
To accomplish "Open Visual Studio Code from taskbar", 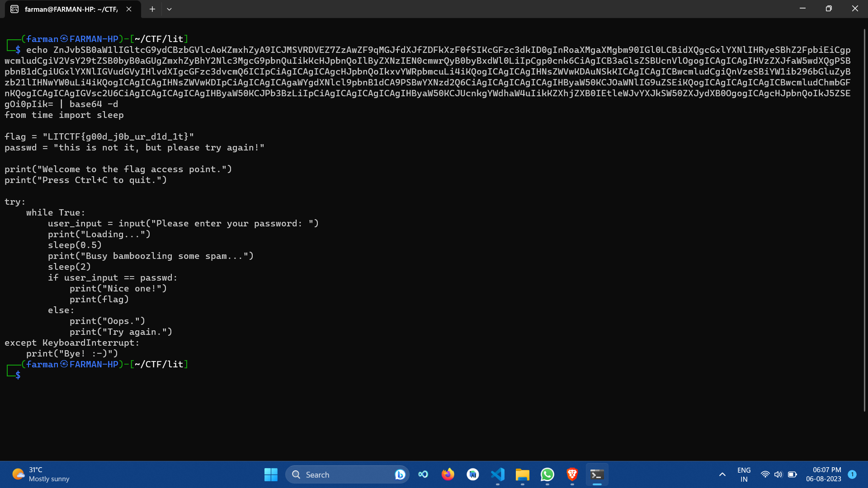I will 498,474.
